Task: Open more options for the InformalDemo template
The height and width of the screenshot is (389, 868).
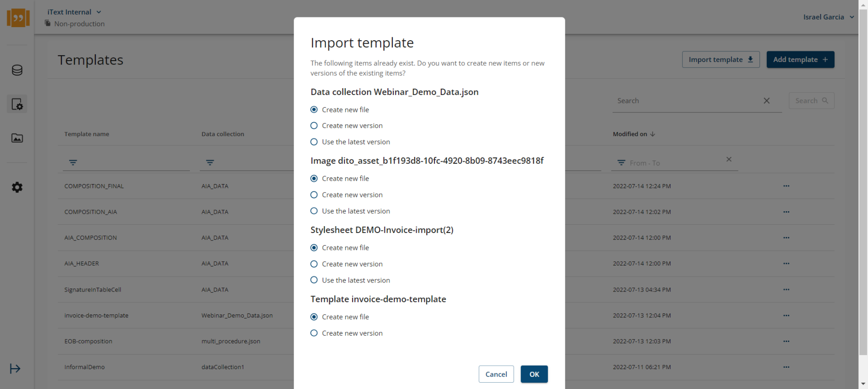Action: (x=786, y=367)
